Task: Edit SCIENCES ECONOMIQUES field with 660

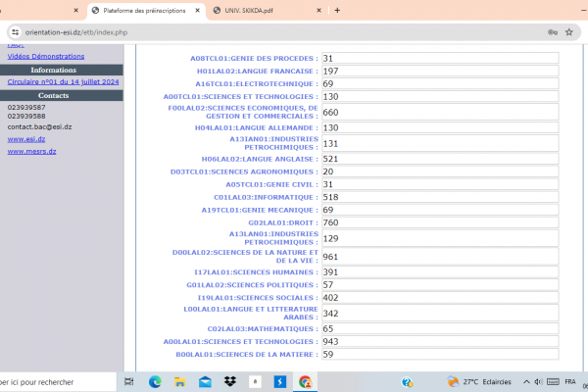Action: pos(440,112)
